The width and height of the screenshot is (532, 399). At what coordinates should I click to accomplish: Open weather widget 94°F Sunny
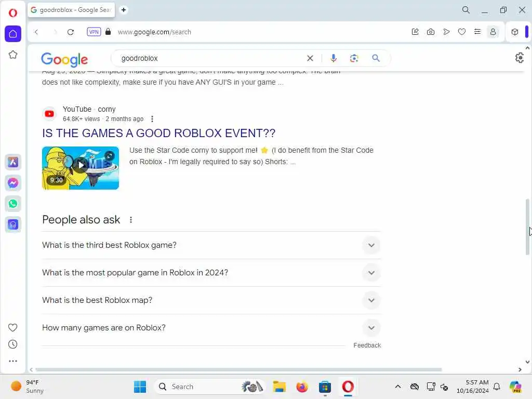point(28,387)
